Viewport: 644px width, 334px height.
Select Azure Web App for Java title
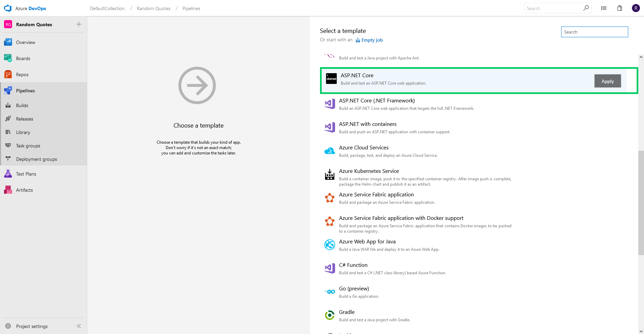(367, 242)
